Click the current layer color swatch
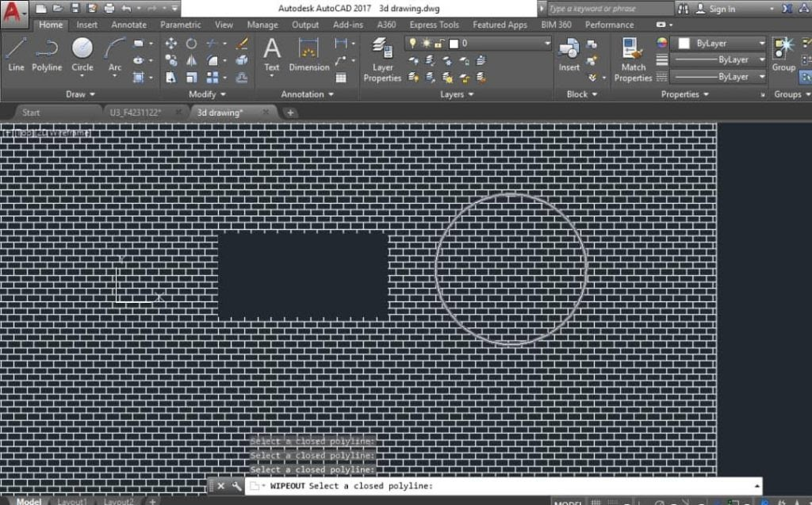This screenshot has height=505, width=812. point(453,44)
